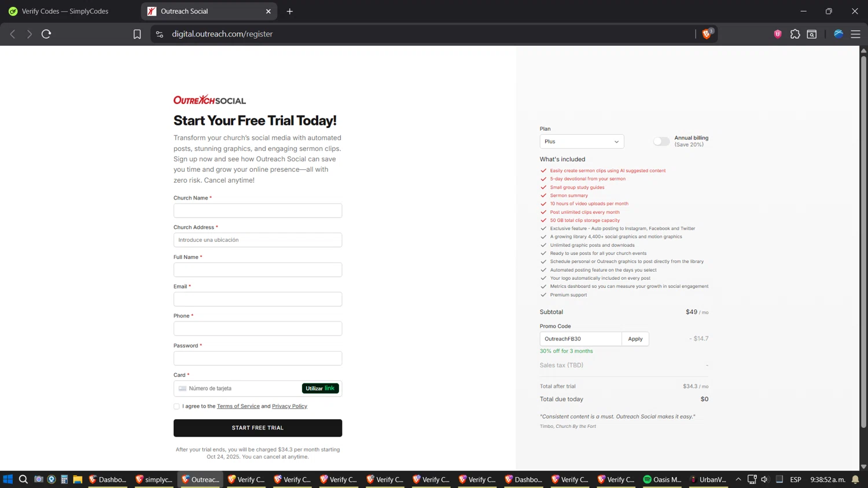Switch to the simplyc... taskbar window
The width and height of the screenshot is (868, 488).
[154, 479]
